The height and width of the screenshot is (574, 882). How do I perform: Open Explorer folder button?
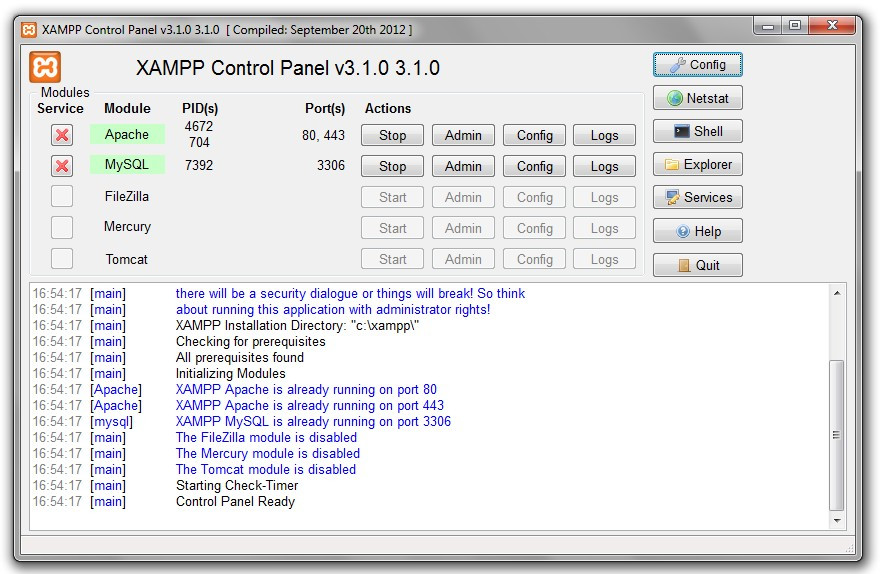(x=698, y=164)
